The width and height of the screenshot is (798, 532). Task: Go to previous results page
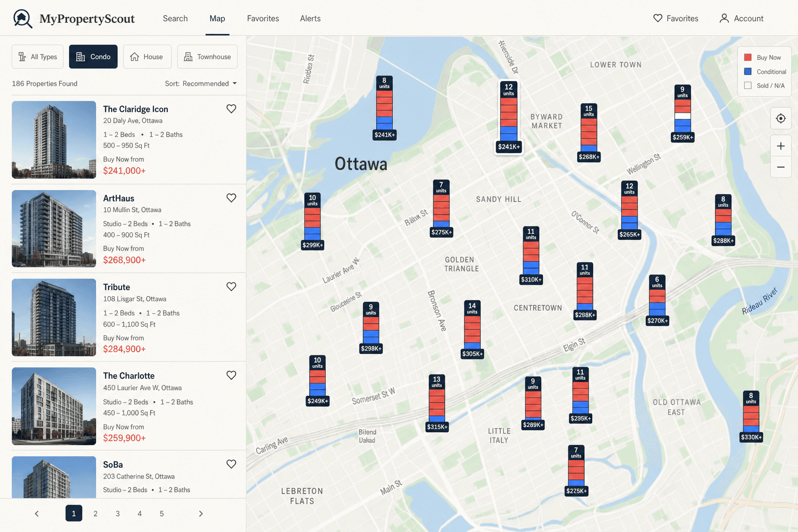37,514
